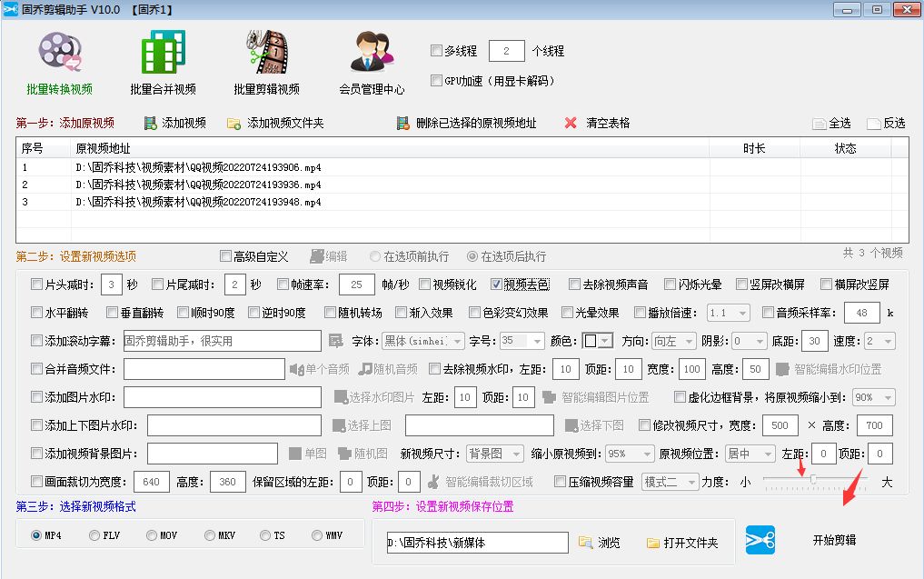Uncheck the 视频去色 checkbox
This screenshot has height=579, width=924.
tap(496, 285)
